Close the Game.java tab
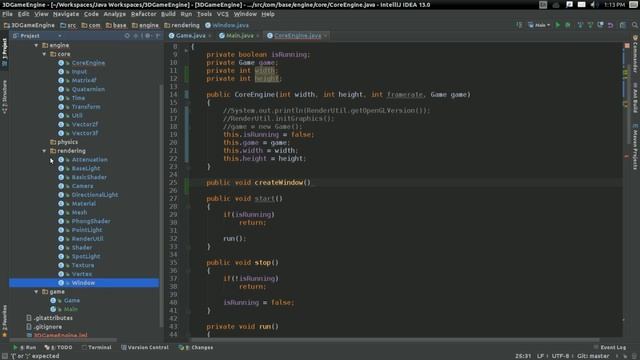 pyautogui.click(x=210, y=36)
